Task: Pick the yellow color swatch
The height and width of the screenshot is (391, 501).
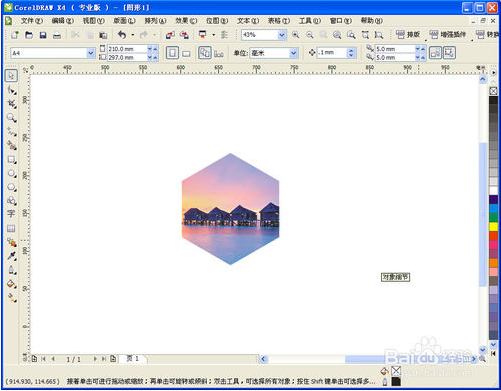Action: 494,226
